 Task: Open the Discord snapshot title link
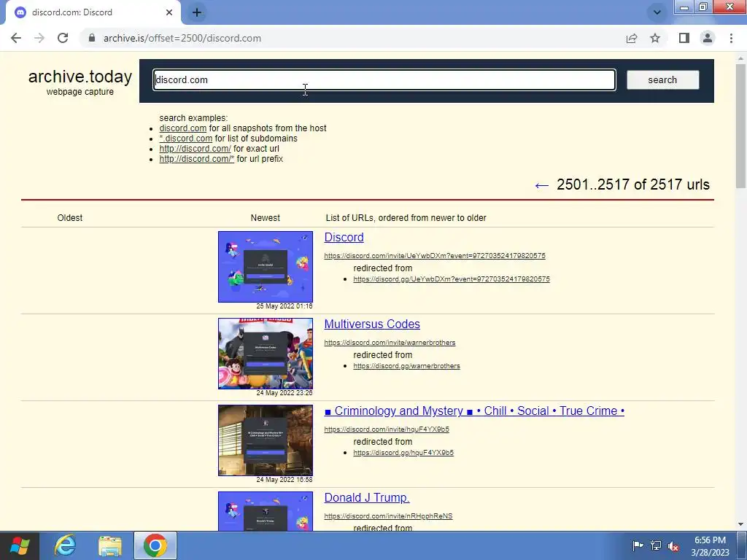tap(344, 237)
